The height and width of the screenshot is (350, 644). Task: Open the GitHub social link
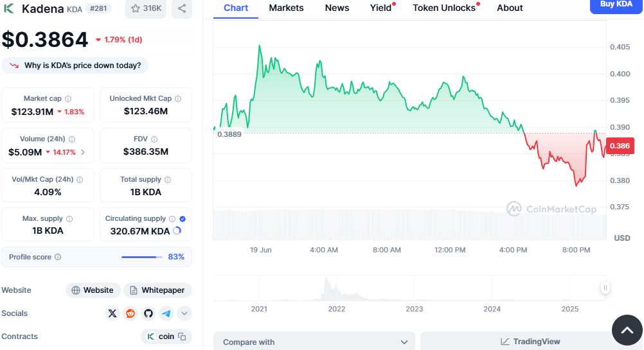coord(148,313)
